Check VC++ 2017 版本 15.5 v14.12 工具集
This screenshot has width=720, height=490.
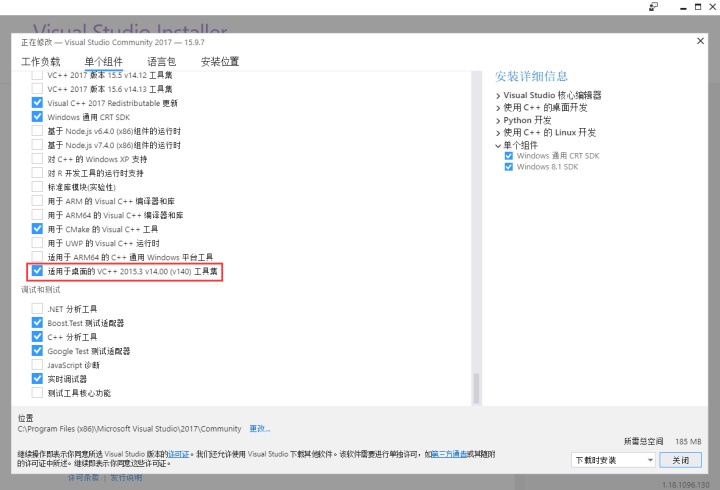(x=37, y=75)
